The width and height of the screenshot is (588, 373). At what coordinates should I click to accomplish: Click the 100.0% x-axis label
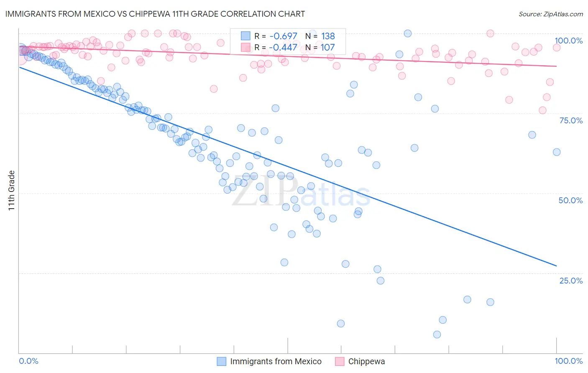(x=569, y=361)
